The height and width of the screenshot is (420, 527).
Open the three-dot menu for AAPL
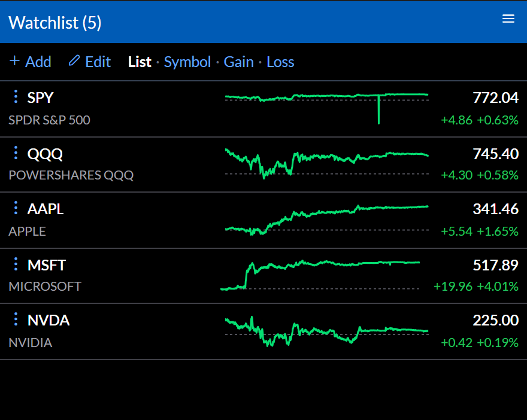pyautogui.click(x=16, y=208)
